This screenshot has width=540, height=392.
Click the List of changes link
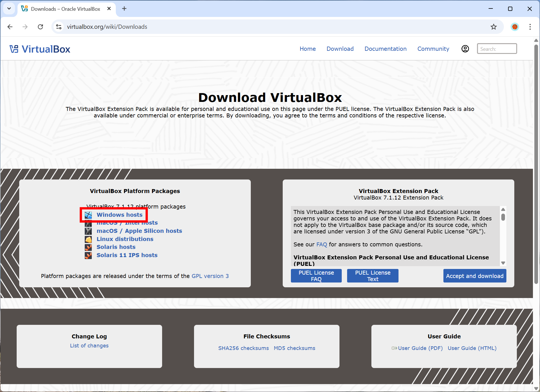click(89, 345)
